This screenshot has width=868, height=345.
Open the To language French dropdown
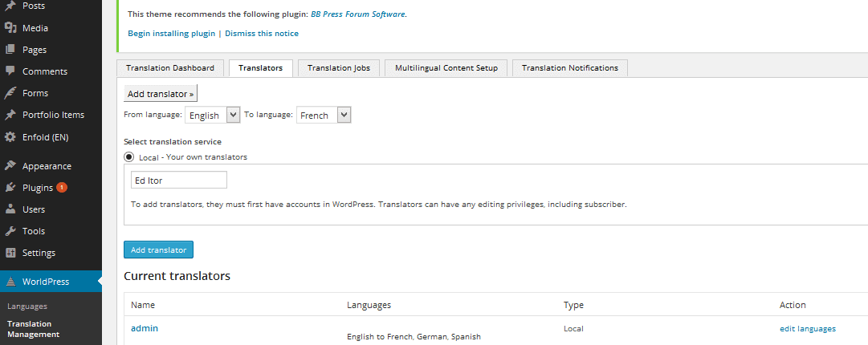(x=324, y=115)
